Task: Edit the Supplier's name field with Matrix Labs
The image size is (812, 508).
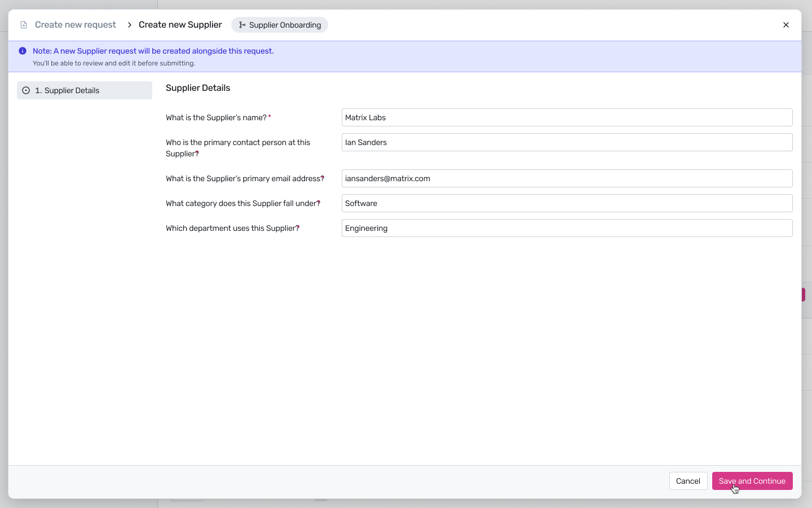Action: tap(567, 117)
